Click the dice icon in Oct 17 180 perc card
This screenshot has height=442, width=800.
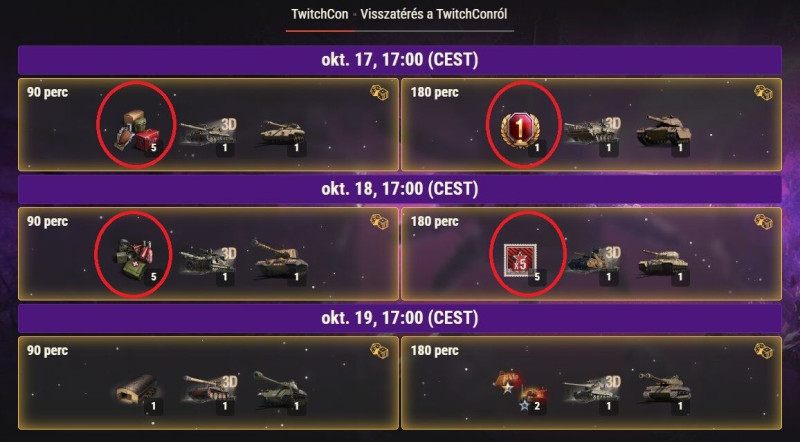[763, 92]
